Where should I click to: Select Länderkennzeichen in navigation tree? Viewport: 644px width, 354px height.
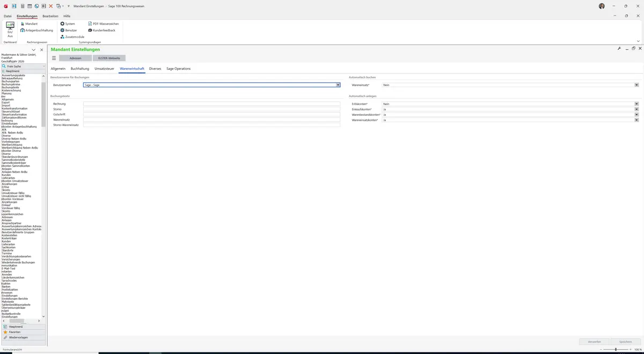click(x=13, y=277)
